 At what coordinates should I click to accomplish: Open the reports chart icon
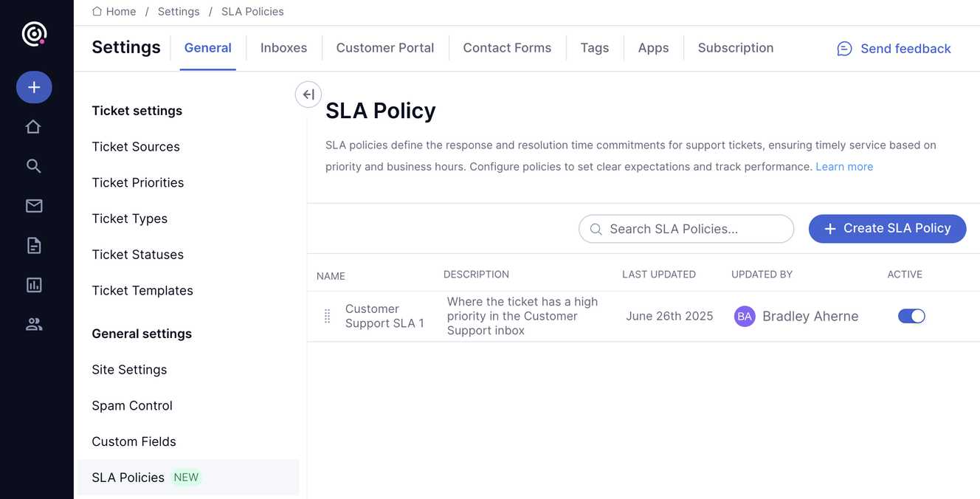[x=34, y=285]
